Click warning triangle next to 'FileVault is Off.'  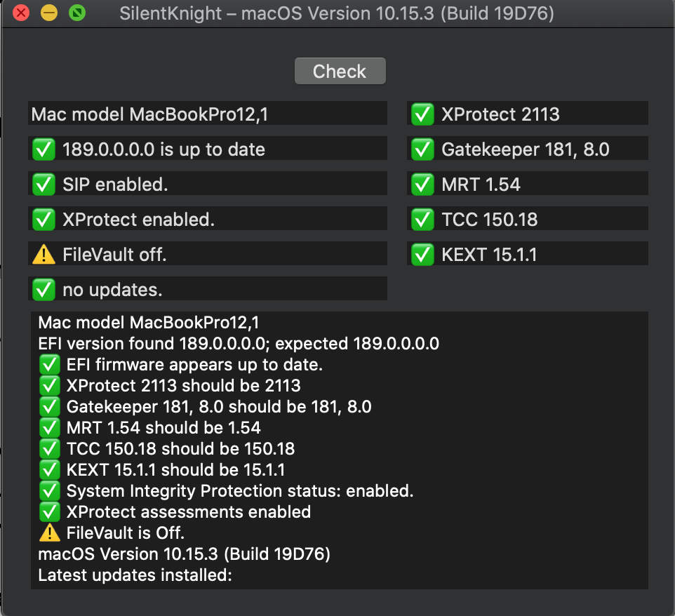pos(50,533)
